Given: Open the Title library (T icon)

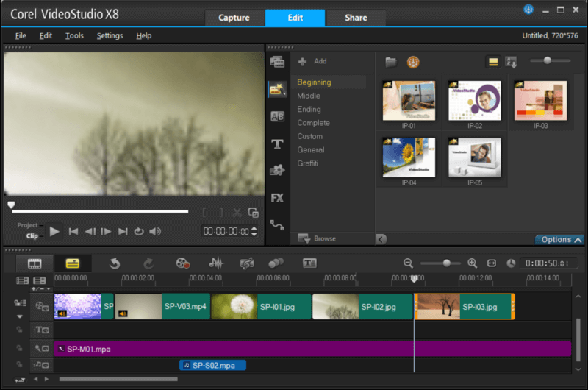Looking at the screenshot, I should click(277, 143).
